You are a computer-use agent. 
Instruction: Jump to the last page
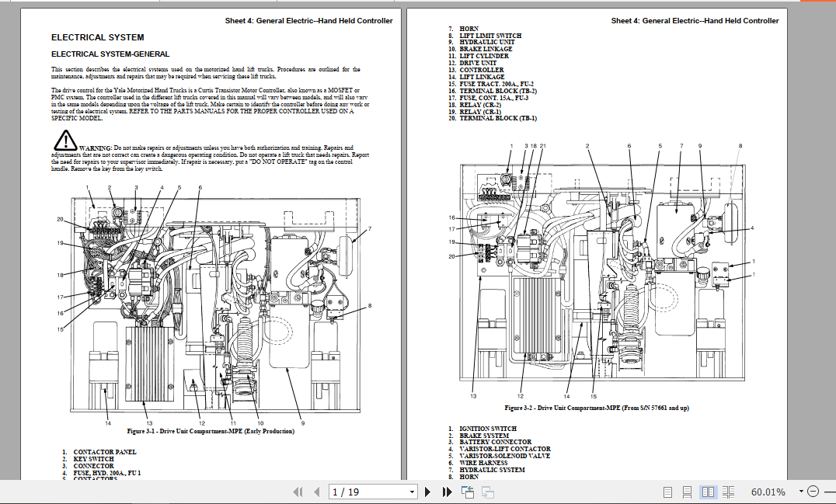(447, 492)
